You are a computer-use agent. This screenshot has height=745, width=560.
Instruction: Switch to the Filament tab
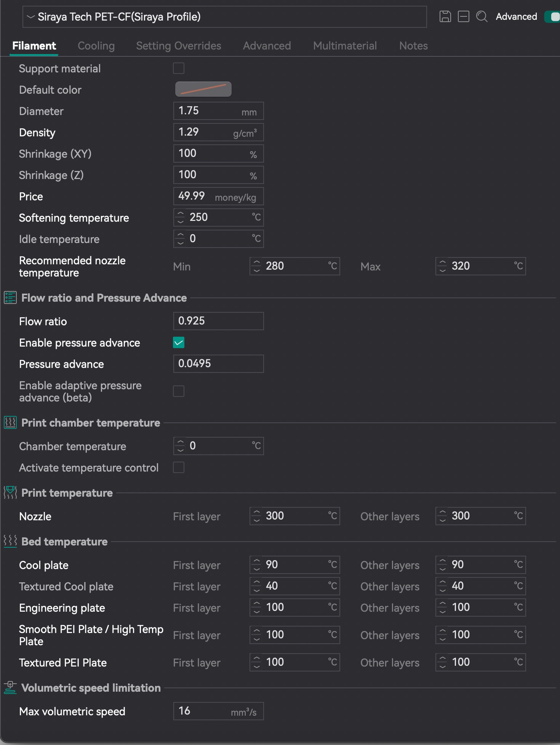pos(34,46)
